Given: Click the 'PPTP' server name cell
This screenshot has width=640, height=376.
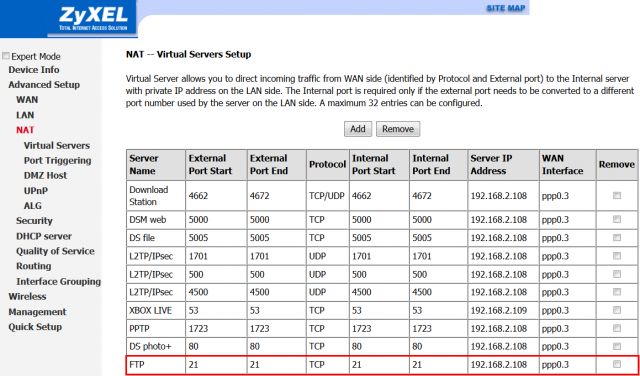Looking at the screenshot, I should point(155,329).
